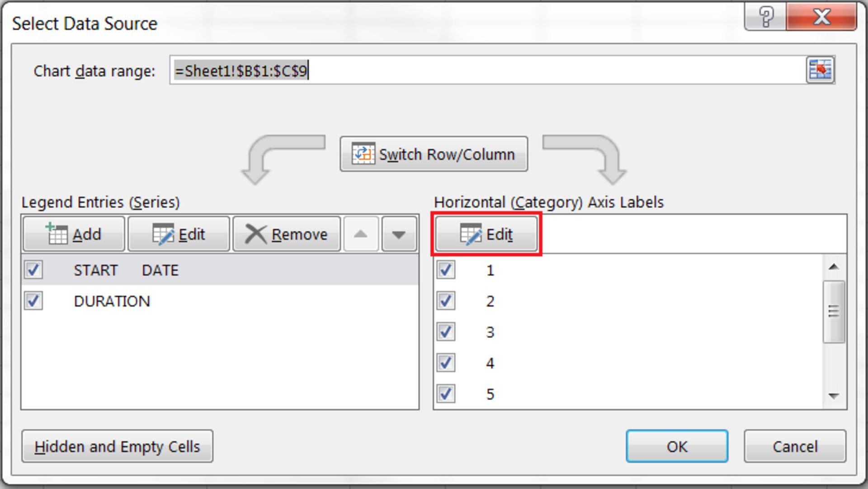The image size is (868, 489).
Task: Click the Hidden and Empty Cells button
Action: click(117, 446)
